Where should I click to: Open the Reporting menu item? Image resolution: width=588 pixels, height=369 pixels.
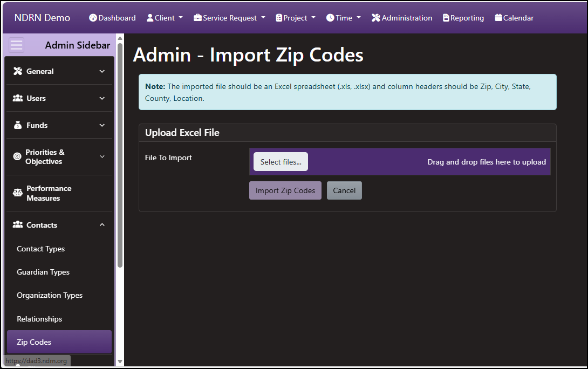(x=463, y=18)
